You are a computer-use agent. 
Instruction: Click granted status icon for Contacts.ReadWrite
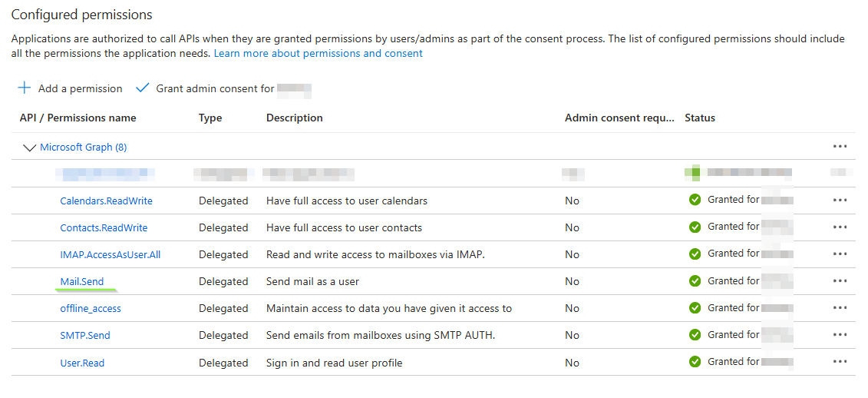(695, 227)
